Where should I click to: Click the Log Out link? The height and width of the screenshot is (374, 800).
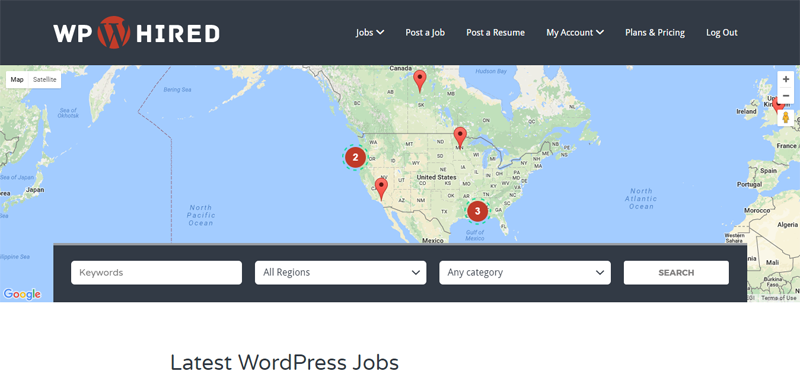(x=721, y=33)
